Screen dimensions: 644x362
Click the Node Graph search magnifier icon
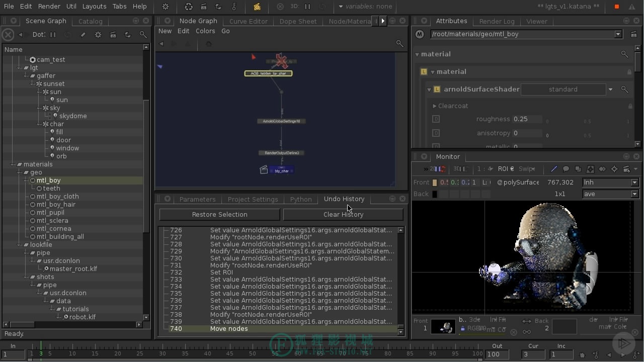pyautogui.click(x=399, y=44)
